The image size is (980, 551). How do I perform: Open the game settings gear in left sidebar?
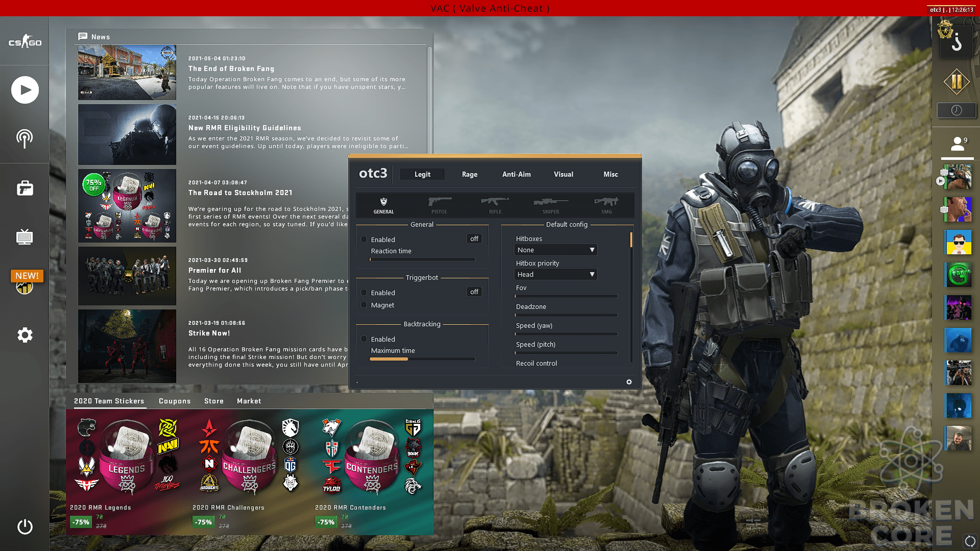tap(25, 335)
